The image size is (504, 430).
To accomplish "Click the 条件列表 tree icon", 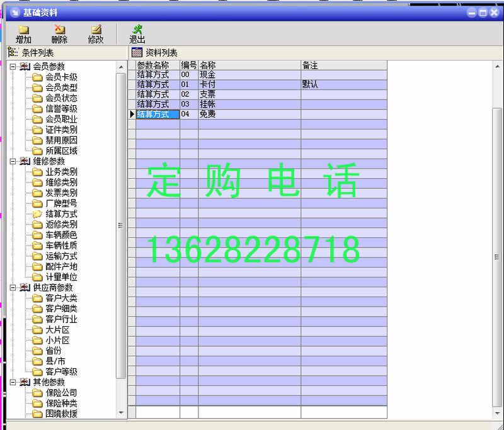I will (x=13, y=52).
